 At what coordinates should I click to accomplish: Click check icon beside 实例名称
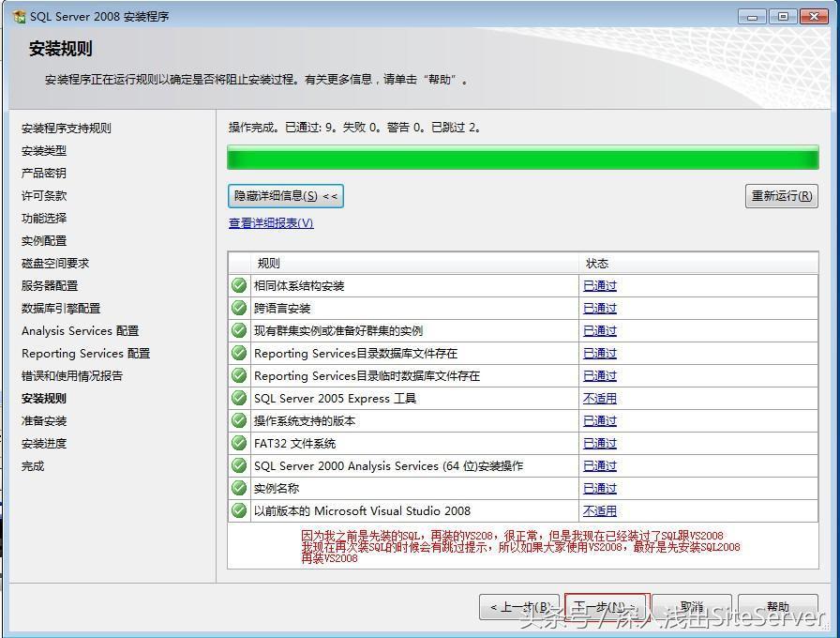239,488
